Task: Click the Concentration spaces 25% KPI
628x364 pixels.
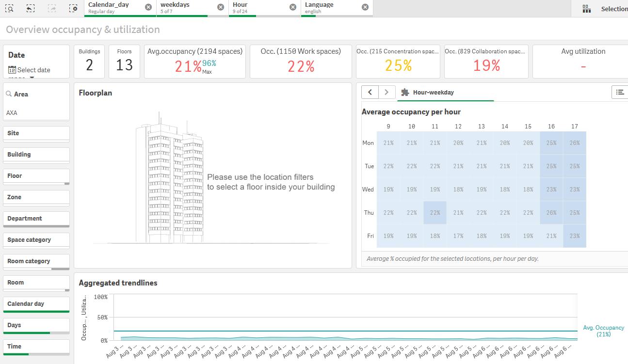Action: click(x=398, y=62)
